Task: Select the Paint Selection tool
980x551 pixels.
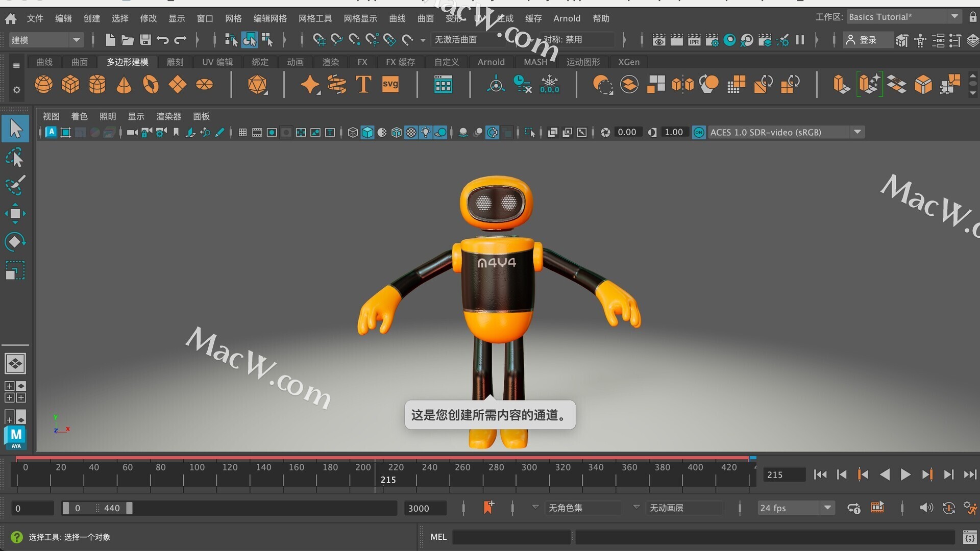Action: [15, 186]
